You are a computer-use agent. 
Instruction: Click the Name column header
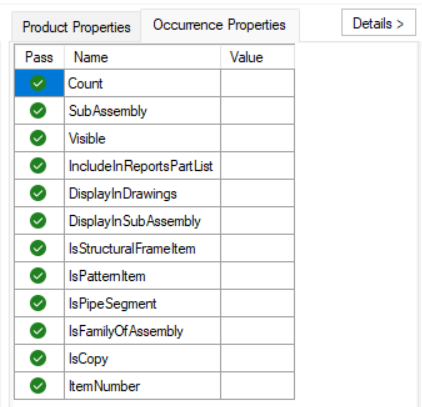pyautogui.click(x=142, y=57)
